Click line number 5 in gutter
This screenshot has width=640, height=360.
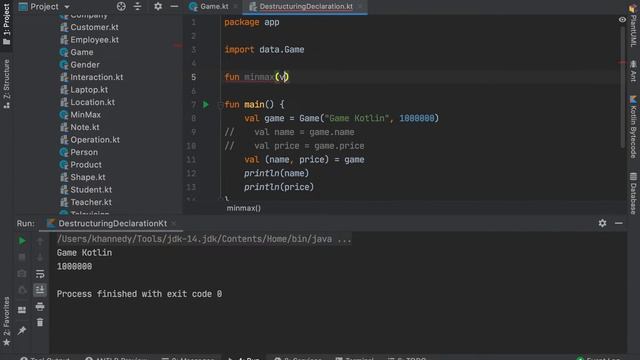(x=193, y=77)
